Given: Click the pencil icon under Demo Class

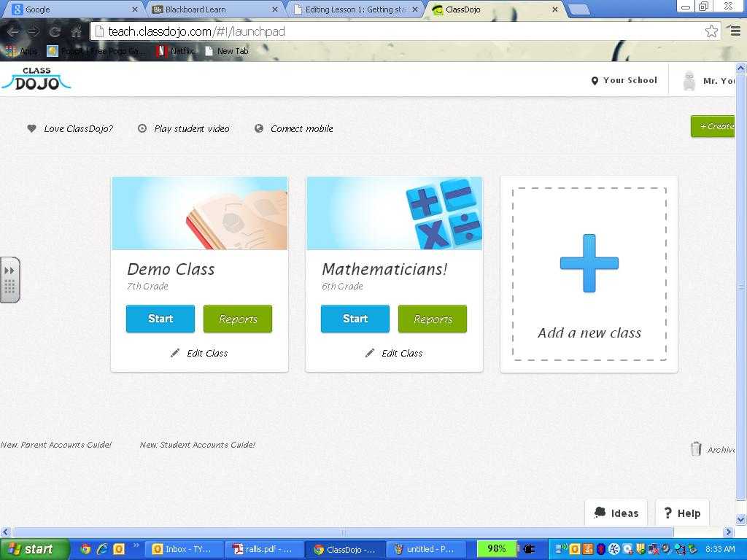Looking at the screenshot, I should 175,353.
